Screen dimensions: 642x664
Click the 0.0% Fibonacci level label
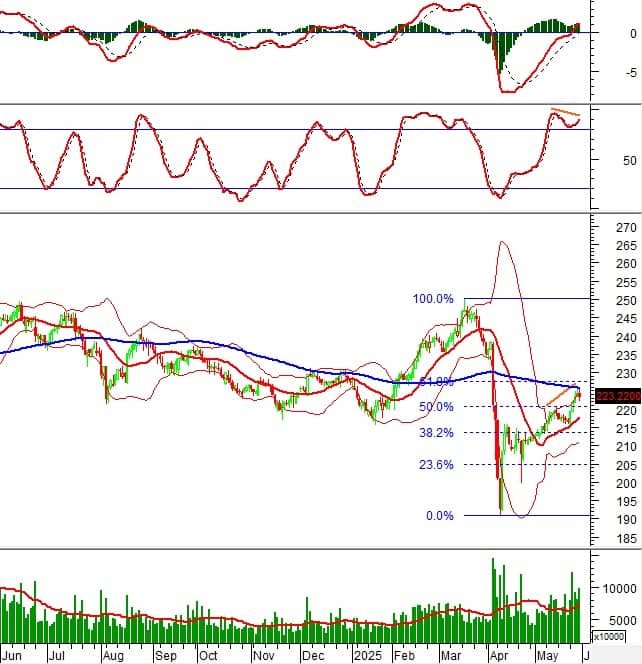pos(440,515)
